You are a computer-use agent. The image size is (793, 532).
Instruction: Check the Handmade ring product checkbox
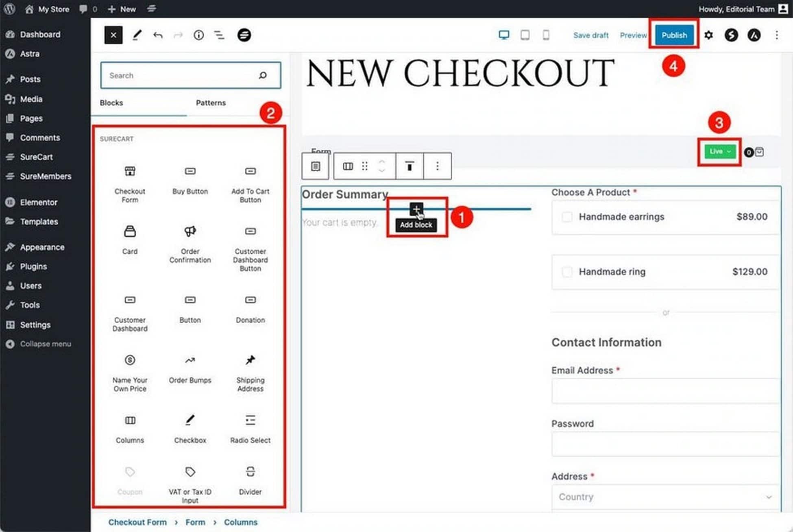pos(567,272)
